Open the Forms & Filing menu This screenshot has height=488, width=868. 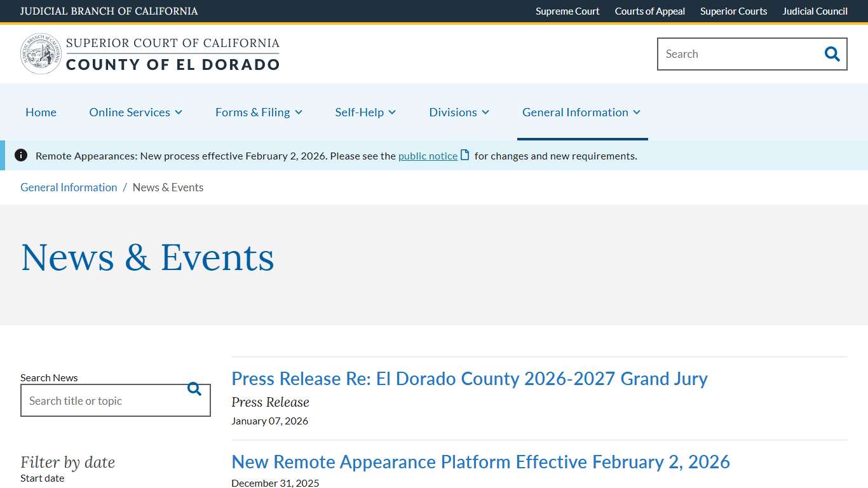259,112
